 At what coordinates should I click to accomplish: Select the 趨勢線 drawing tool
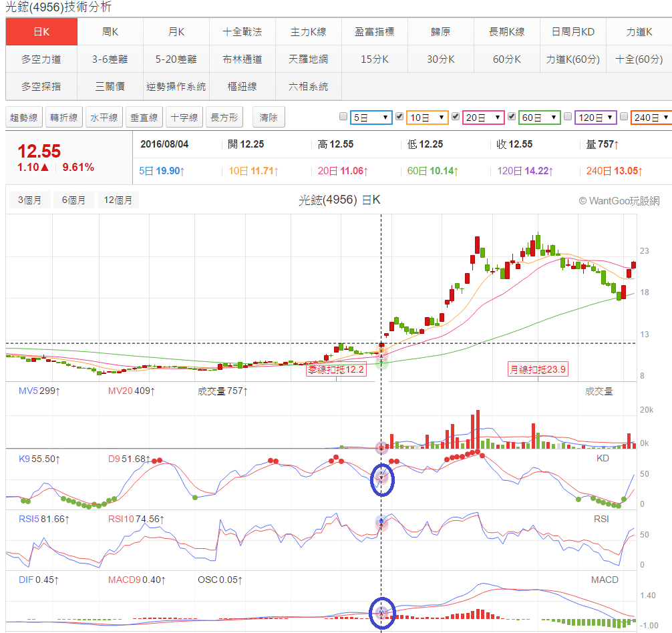point(24,118)
